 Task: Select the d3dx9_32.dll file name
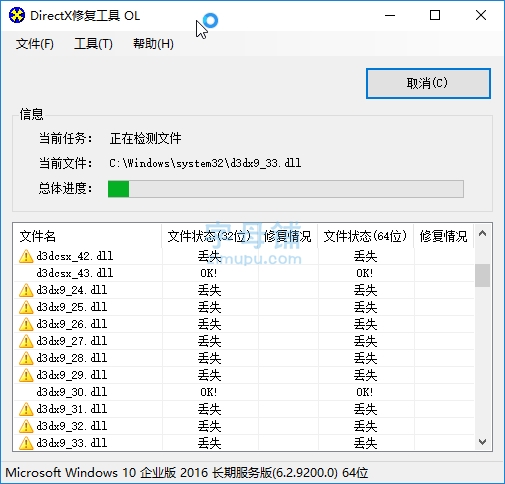pos(72,426)
